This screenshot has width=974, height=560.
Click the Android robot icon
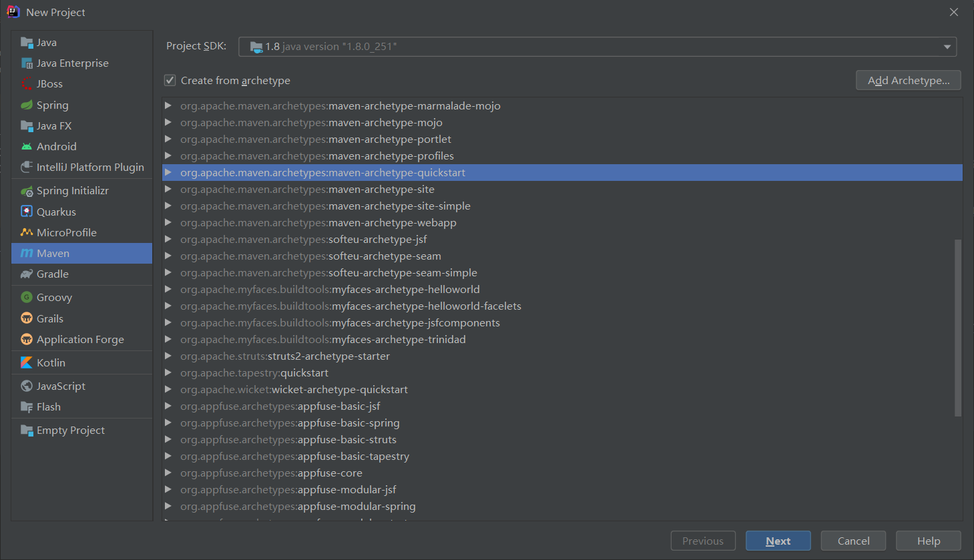coord(27,146)
